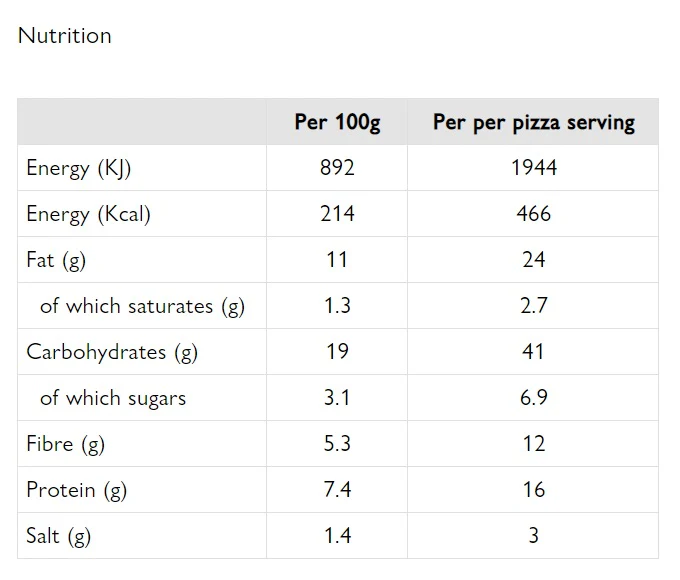This screenshot has width=680, height=580.
Task: Click the Energy (Kcal) row label
Action: tap(88, 214)
